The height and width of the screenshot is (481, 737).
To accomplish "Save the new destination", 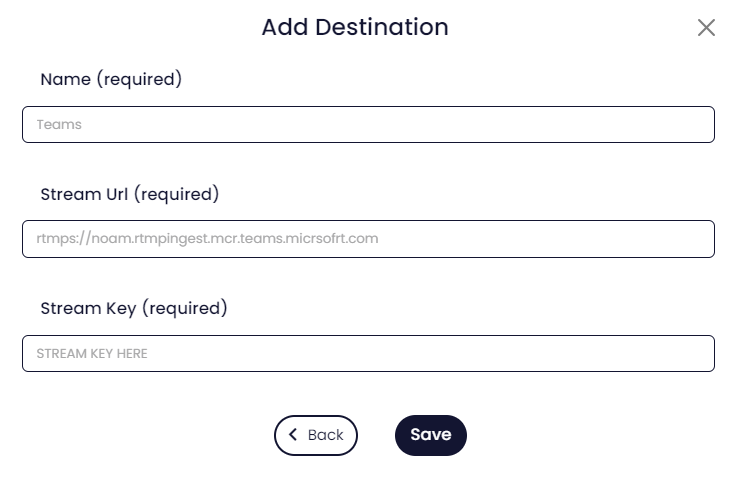I will point(430,435).
